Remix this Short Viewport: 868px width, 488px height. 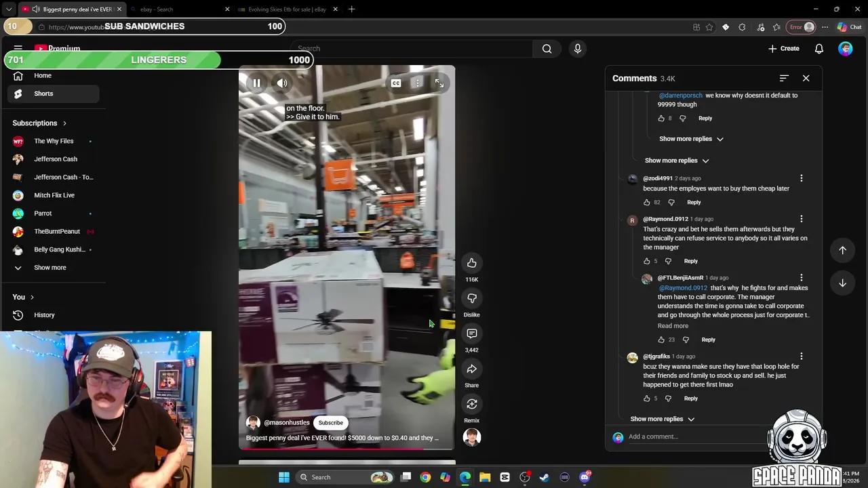coord(472,404)
